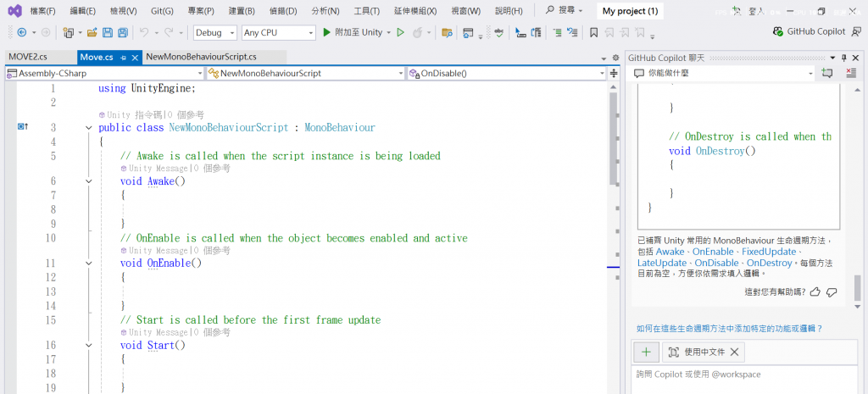868x394 pixels.
Task: Open the NewMonoBehaviourScript type dropdown
Action: 305,73
